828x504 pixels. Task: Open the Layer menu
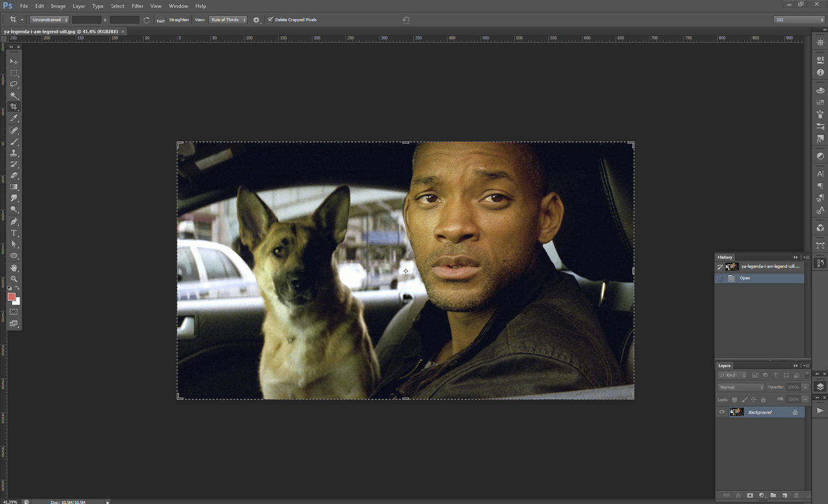(79, 6)
